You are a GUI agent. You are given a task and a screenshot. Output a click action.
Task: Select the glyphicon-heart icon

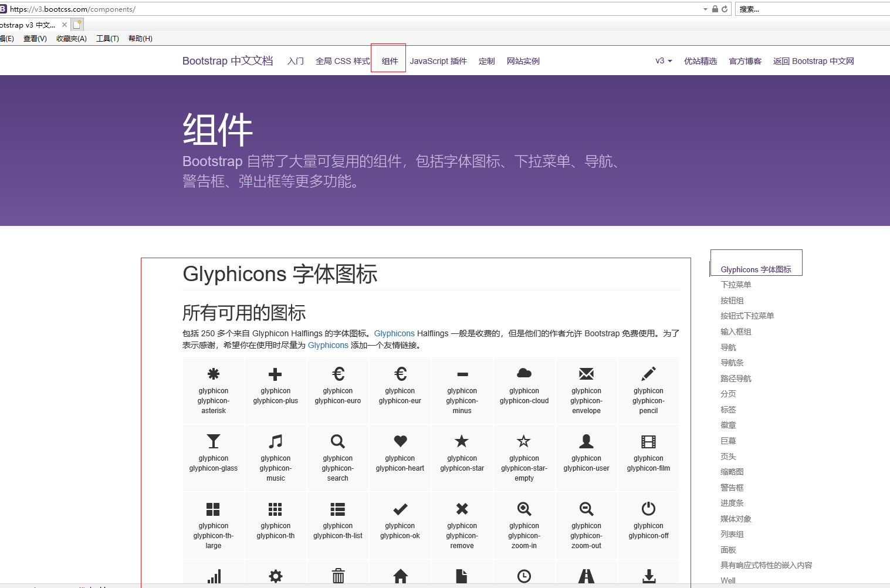tap(400, 441)
